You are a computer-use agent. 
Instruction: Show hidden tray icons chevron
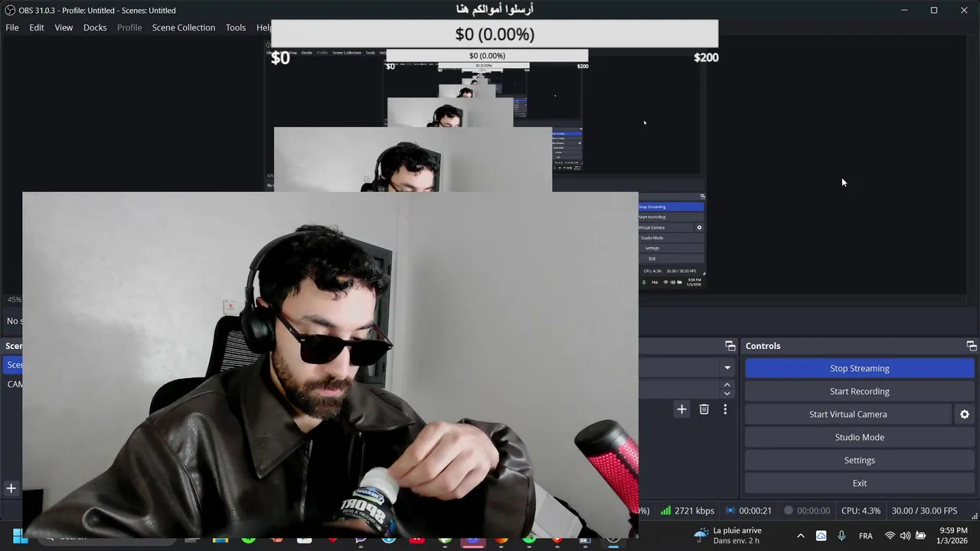(x=801, y=536)
